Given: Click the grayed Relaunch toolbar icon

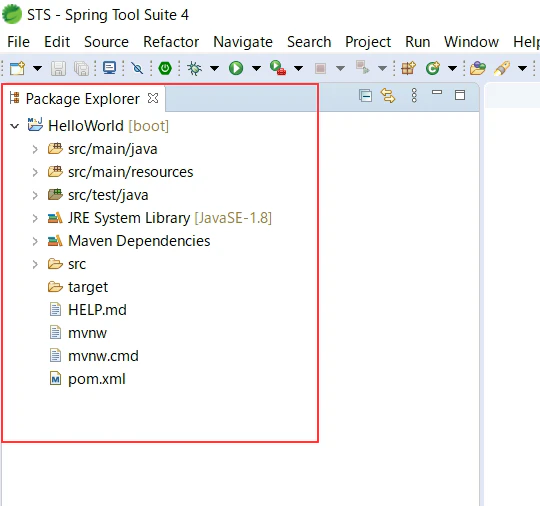Looking at the screenshot, I should (363, 68).
